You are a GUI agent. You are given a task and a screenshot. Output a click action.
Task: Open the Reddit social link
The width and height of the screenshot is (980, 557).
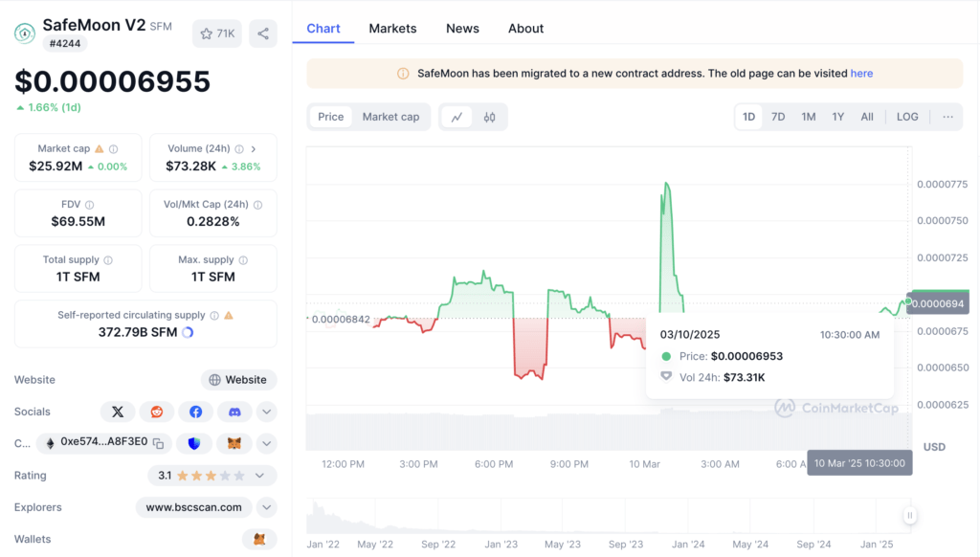(x=157, y=412)
